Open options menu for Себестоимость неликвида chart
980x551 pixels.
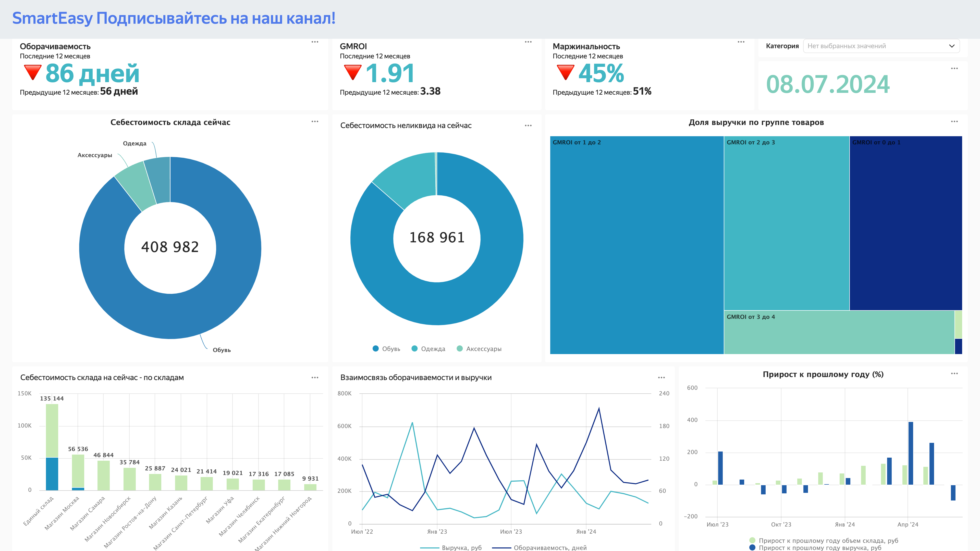point(528,126)
